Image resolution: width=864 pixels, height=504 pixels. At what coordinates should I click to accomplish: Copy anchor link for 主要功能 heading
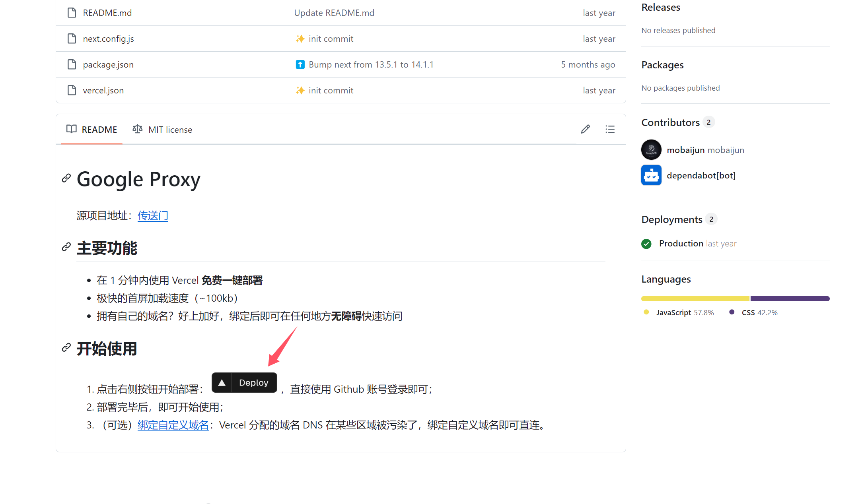(66, 247)
